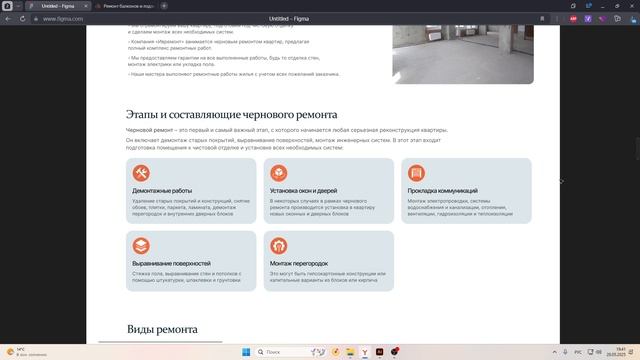Image resolution: width=640 pixels, height=360 pixels.
Task: Open Yandex Browser from the taskbar
Action: 364,352
